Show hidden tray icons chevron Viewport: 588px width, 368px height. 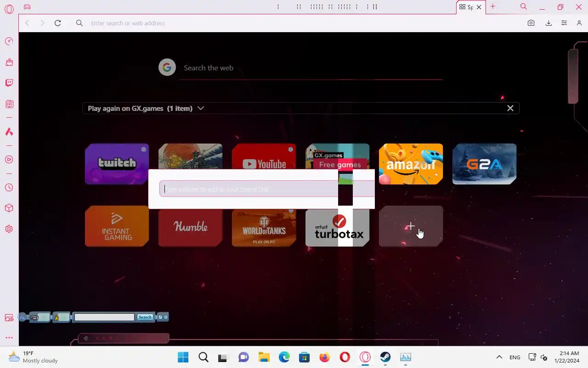point(499,357)
